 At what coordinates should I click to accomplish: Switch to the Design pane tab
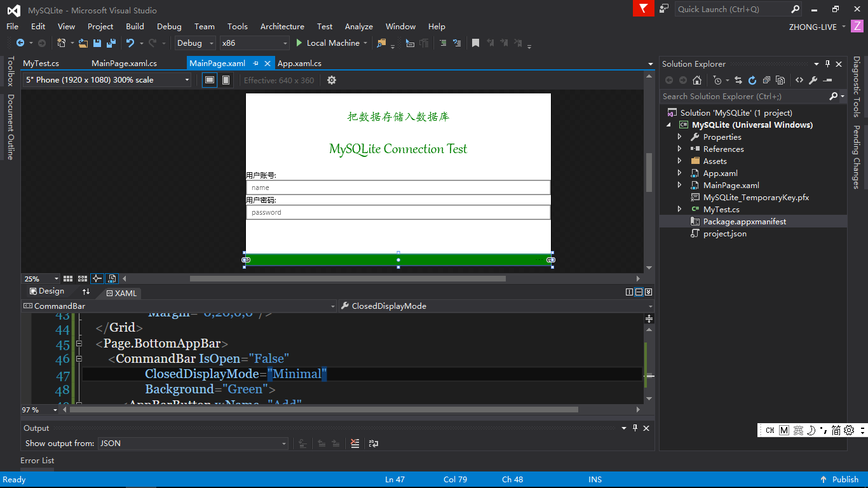pos(47,291)
